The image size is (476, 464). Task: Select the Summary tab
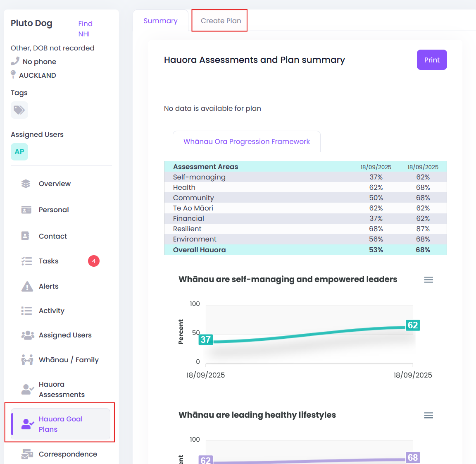pyautogui.click(x=160, y=21)
